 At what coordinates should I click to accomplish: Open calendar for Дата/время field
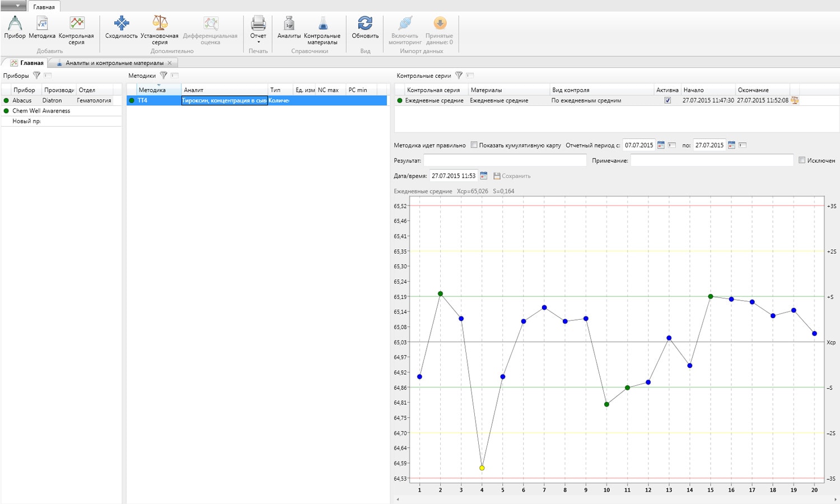pyautogui.click(x=484, y=176)
